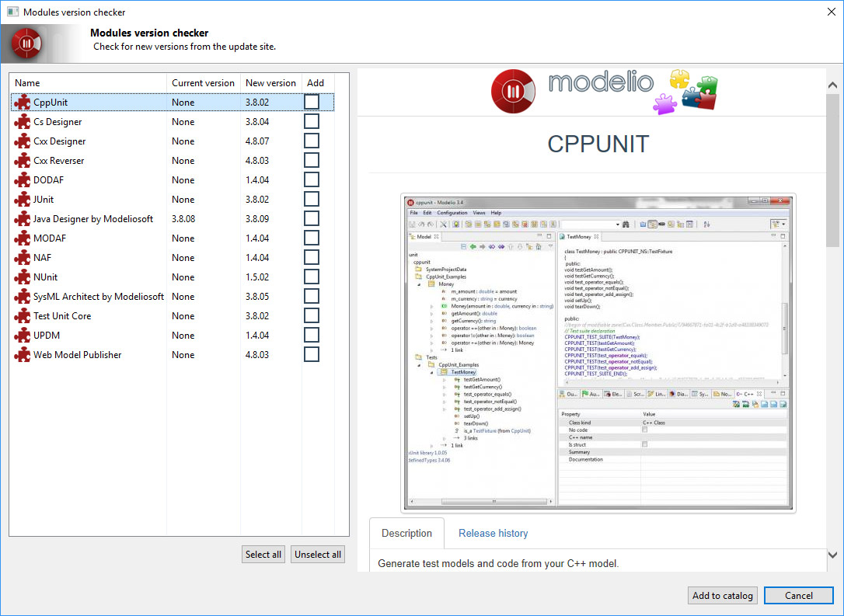
Task: Click the scroll up arrow of details pane
Action: tap(832, 85)
